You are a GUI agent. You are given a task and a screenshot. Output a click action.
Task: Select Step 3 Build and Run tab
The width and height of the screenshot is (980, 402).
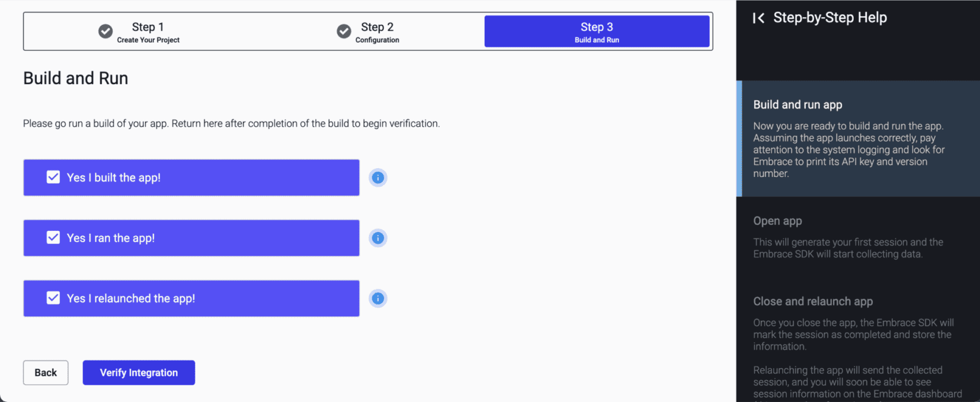[597, 32]
